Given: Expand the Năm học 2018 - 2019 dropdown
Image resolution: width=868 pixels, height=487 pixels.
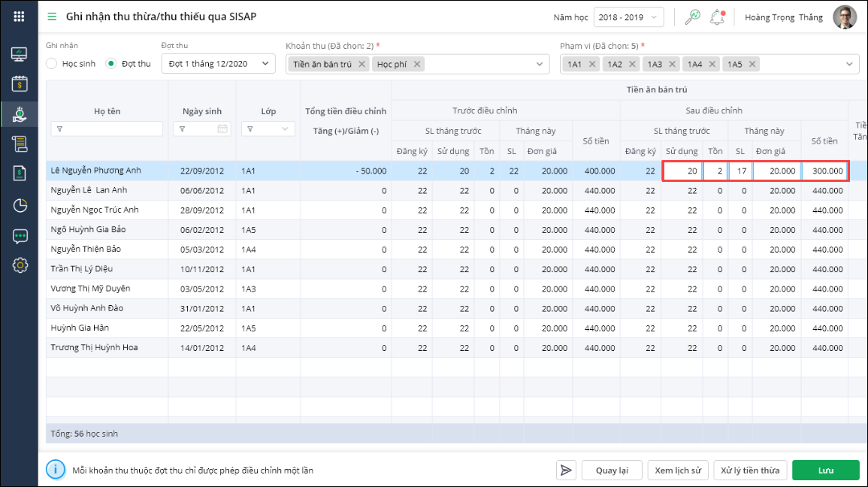Looking at the screenshot, I should [x=628, y=17].
